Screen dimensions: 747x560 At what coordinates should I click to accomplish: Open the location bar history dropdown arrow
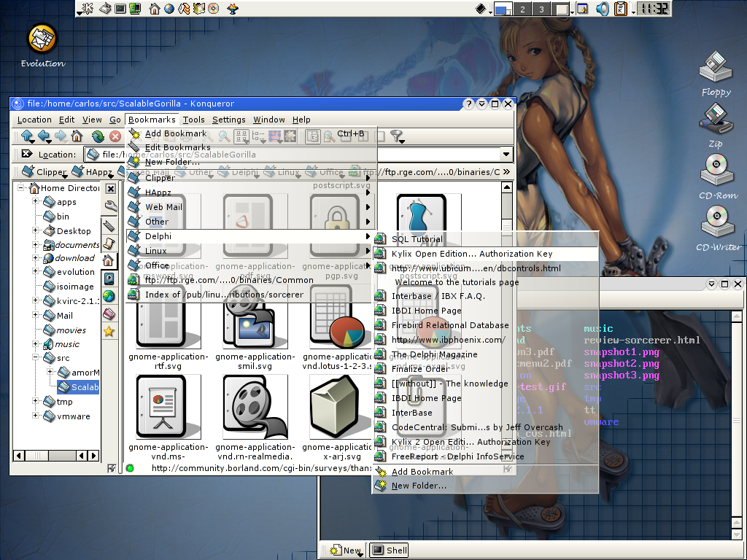tap(506, 154)
